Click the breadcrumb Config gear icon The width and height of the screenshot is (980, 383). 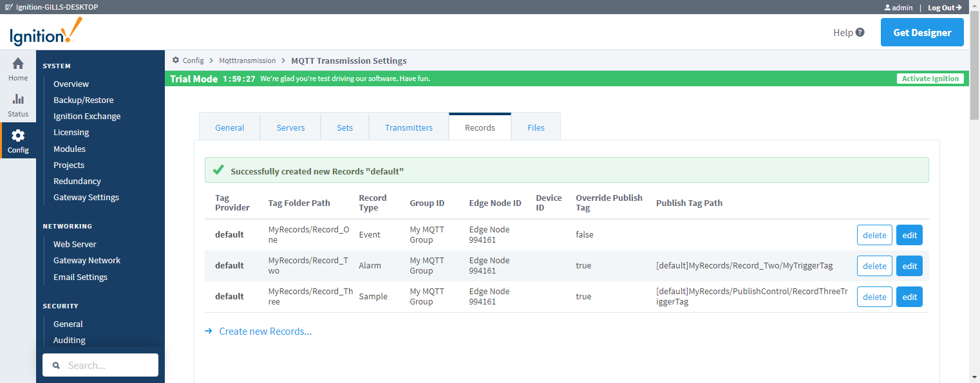176,60
